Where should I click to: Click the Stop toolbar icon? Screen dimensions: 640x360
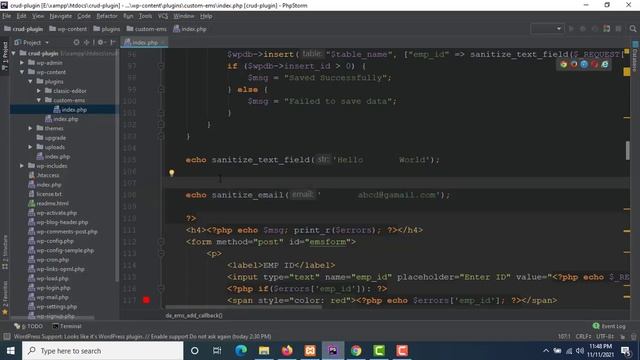pyautogui.click(x=618, y=29)
